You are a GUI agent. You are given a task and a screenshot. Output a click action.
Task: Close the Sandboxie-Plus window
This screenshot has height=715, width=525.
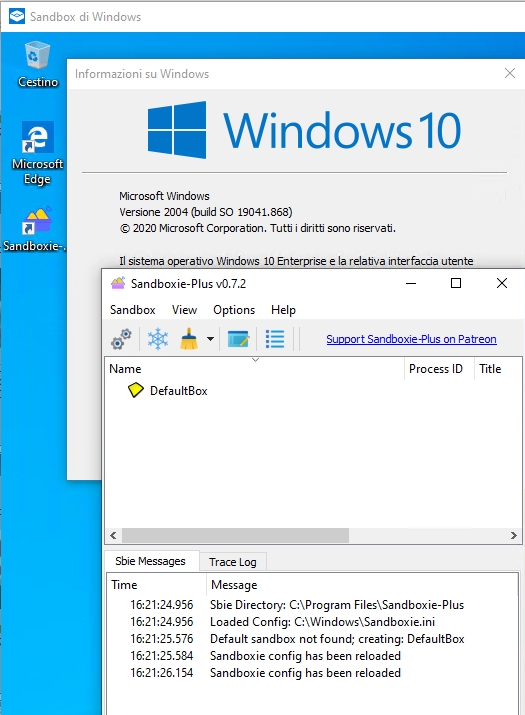(x=502, y=283)
